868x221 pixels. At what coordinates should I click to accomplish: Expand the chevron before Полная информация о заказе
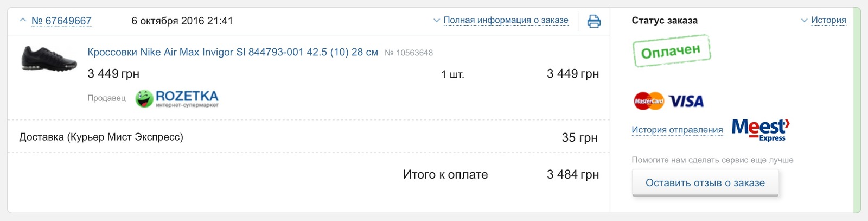pos(436,21)
